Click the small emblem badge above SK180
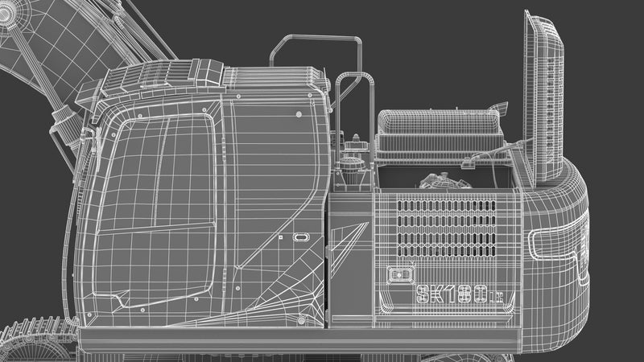Image resolution: width=644 pixels, height=362 pixels. [x=400, y=274]
